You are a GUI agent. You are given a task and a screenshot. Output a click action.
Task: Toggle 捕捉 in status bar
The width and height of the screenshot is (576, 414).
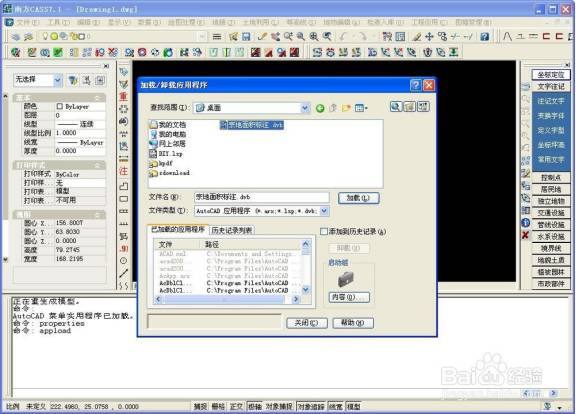click(x=201, y=406)
